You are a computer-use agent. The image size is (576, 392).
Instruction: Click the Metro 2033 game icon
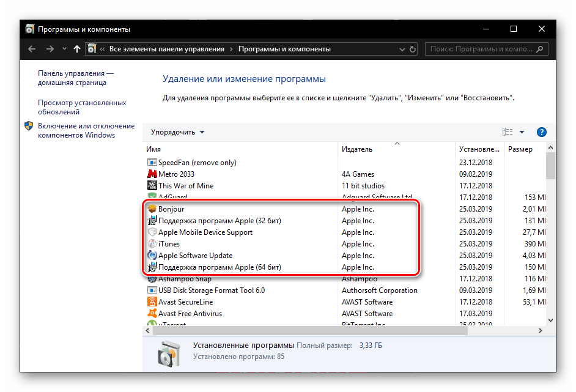(152, 174)
